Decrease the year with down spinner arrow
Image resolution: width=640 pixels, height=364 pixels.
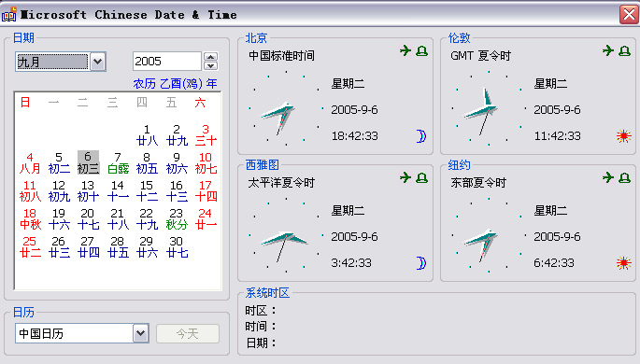(210, 65)
